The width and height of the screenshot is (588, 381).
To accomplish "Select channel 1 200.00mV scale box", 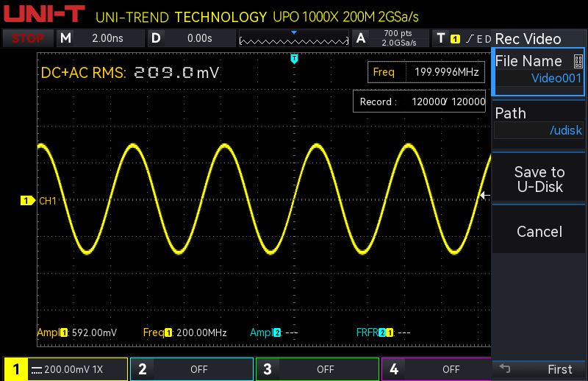I will pos(65,369).
